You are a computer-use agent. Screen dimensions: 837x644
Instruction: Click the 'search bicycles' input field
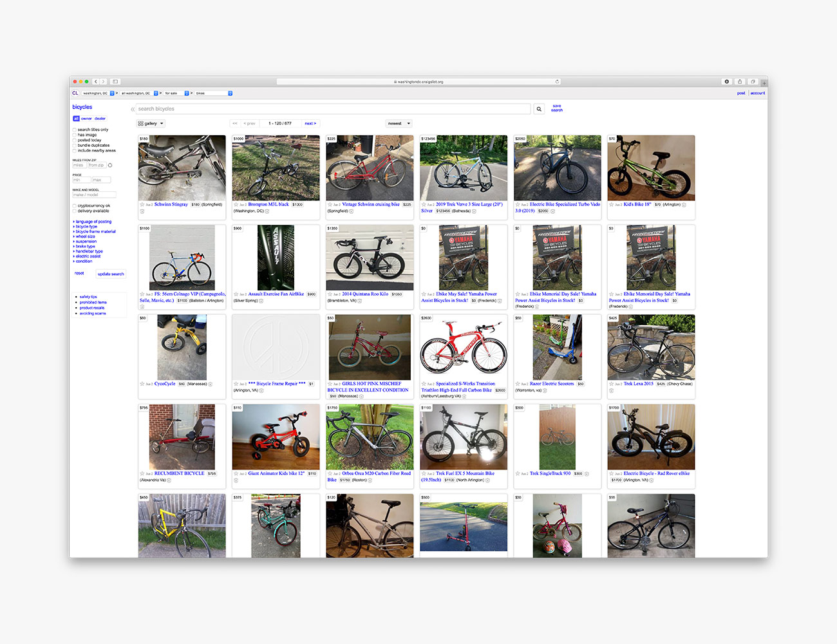pyautogui.click(x=333, y=109)
